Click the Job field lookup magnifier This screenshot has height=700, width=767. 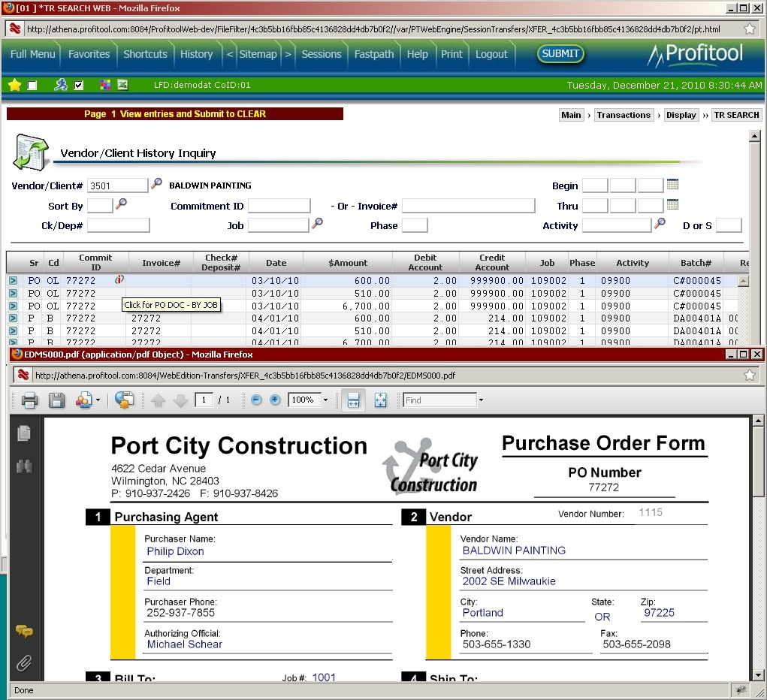point(318,223)
